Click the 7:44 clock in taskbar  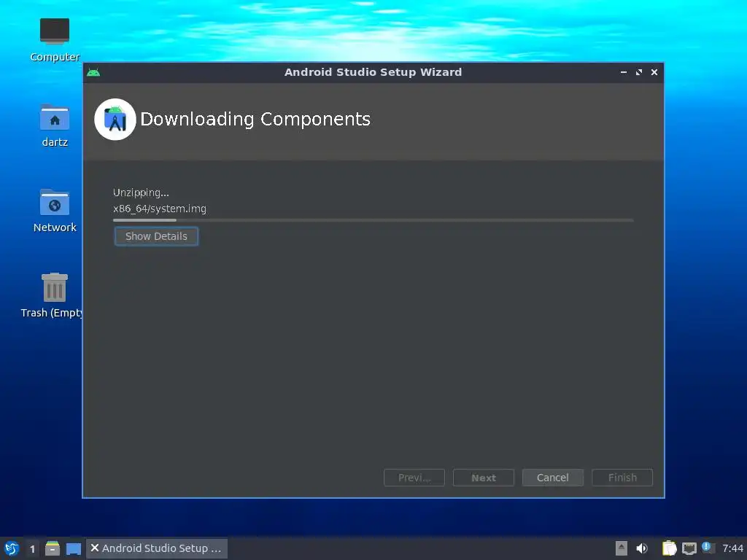click(x=732, y=548)
